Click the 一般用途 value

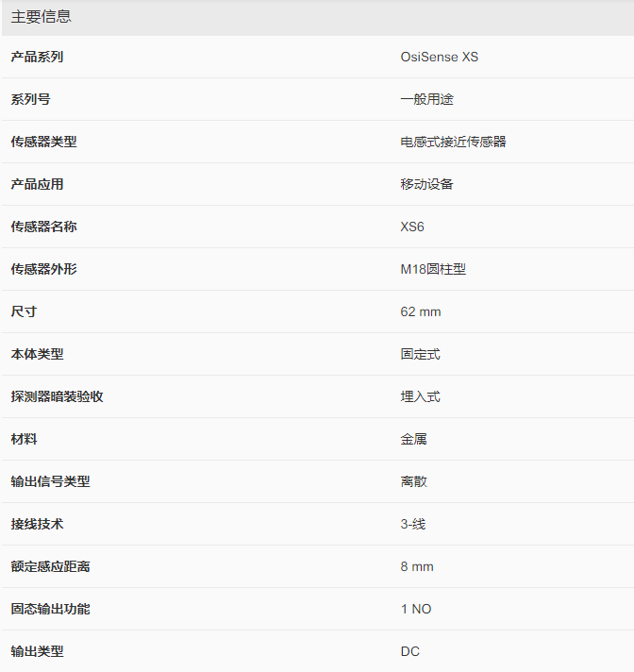pos(426,99)
